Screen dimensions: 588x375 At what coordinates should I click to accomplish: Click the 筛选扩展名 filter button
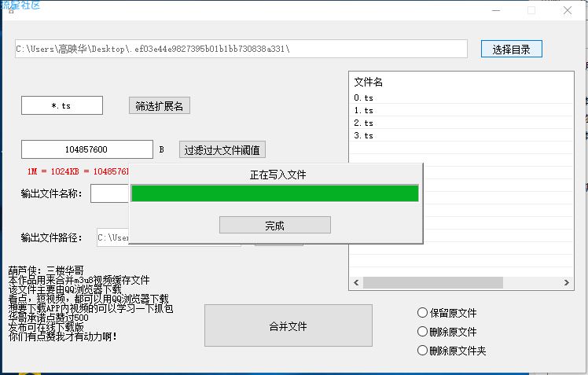pos(160,106)
